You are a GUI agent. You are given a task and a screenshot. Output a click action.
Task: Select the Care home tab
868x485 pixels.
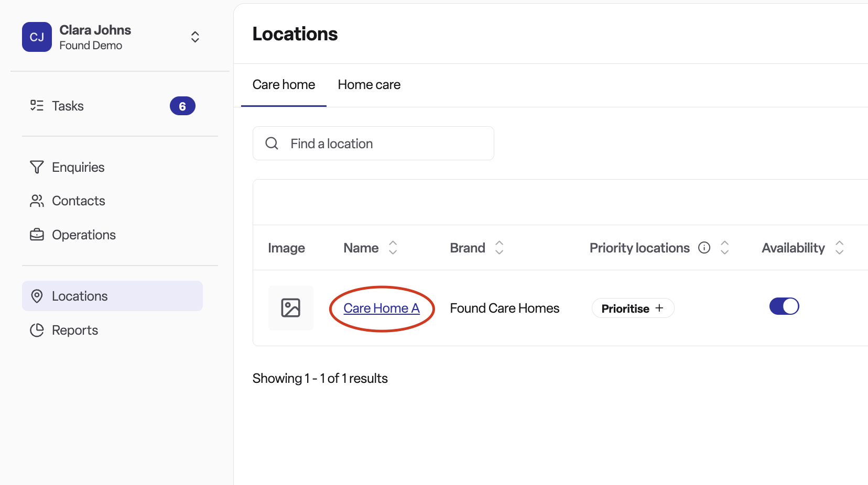pos(284,85)
